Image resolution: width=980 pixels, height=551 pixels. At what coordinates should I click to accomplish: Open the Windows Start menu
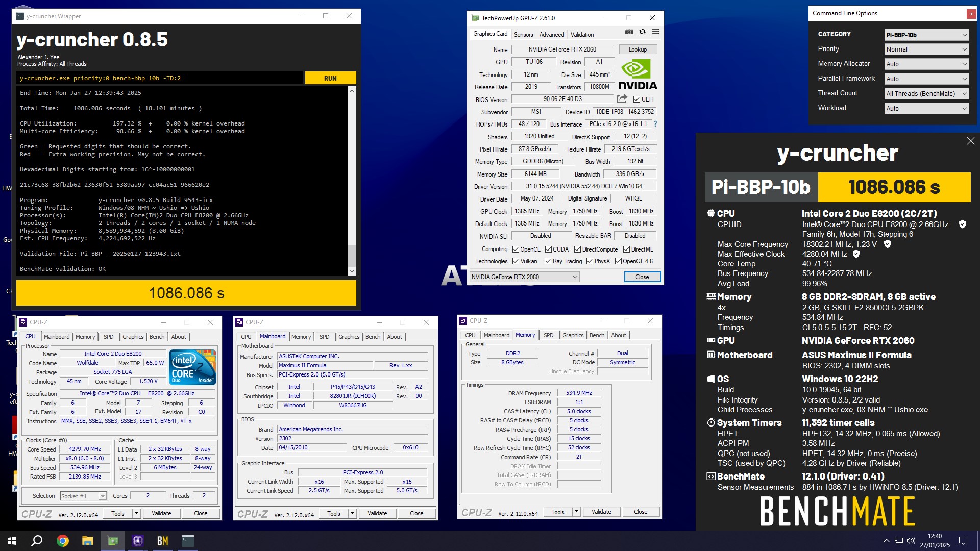click(12, 541)
